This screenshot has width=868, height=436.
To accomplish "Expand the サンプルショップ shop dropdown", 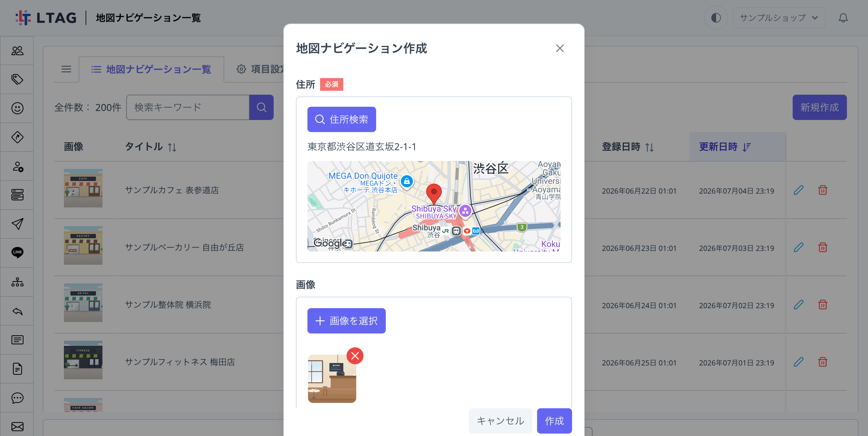I will (779, 17).
